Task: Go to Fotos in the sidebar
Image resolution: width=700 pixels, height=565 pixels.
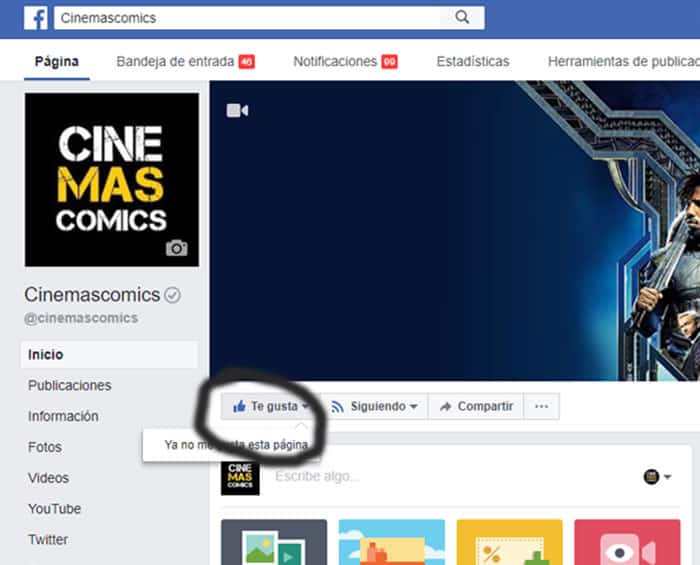Action: tap(45, 447)
